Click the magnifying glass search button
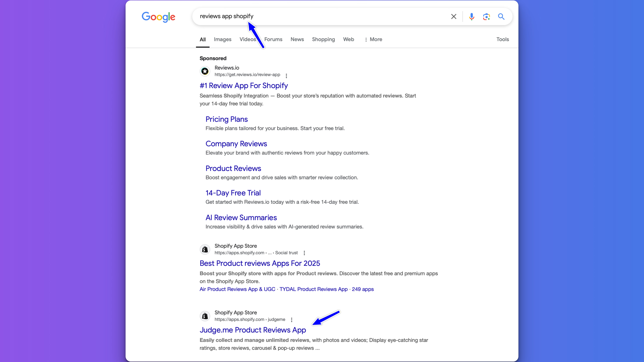The height and width of the screenshot is (362, 644). 501,17
